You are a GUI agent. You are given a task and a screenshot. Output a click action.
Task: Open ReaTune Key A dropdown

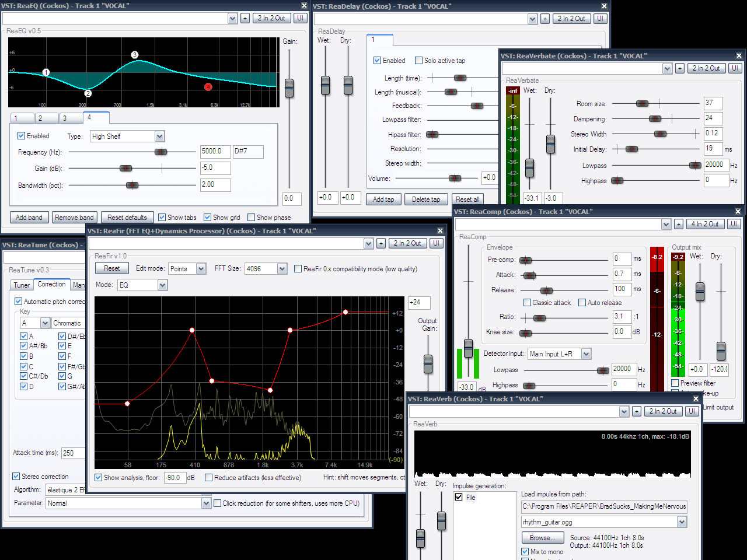[45, 323]
